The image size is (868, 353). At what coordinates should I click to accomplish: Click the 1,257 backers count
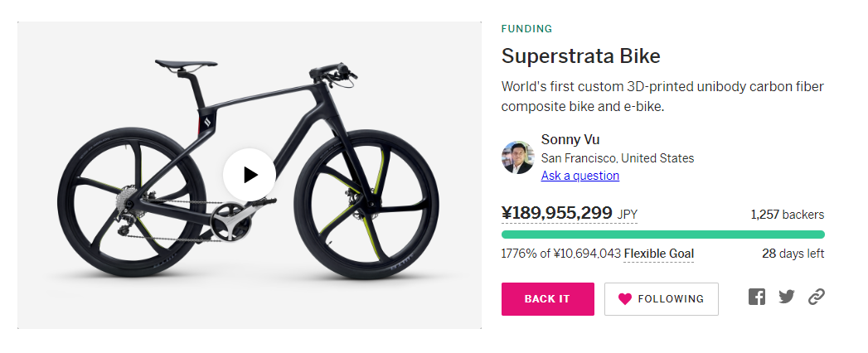click(787, 215)
